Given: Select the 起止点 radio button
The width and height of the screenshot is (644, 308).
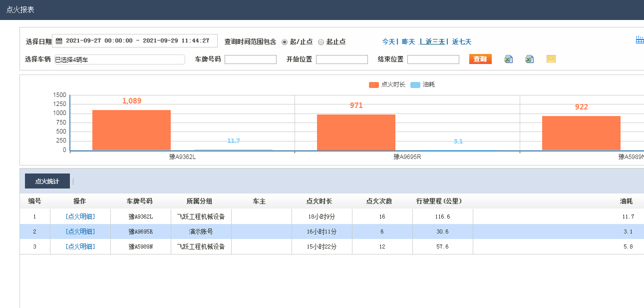Looking at the screenshot, I should [x=321, y=42].
